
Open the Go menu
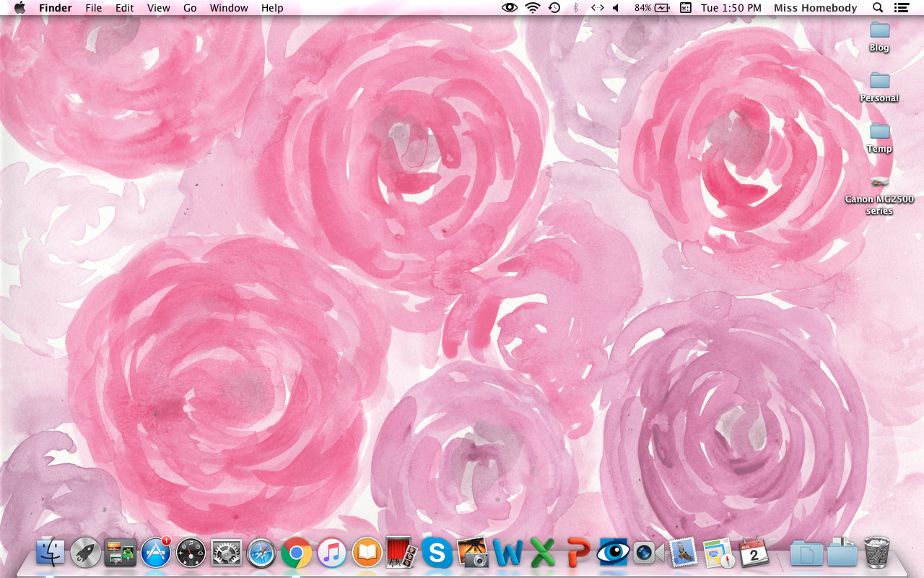pyautogui.click(x=189, y=8)
